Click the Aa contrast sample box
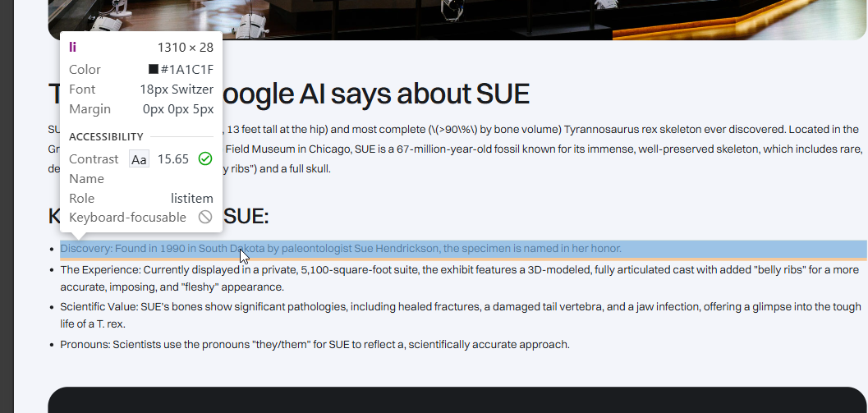This screenshot has width=868, height=413. tap(139, 159)
